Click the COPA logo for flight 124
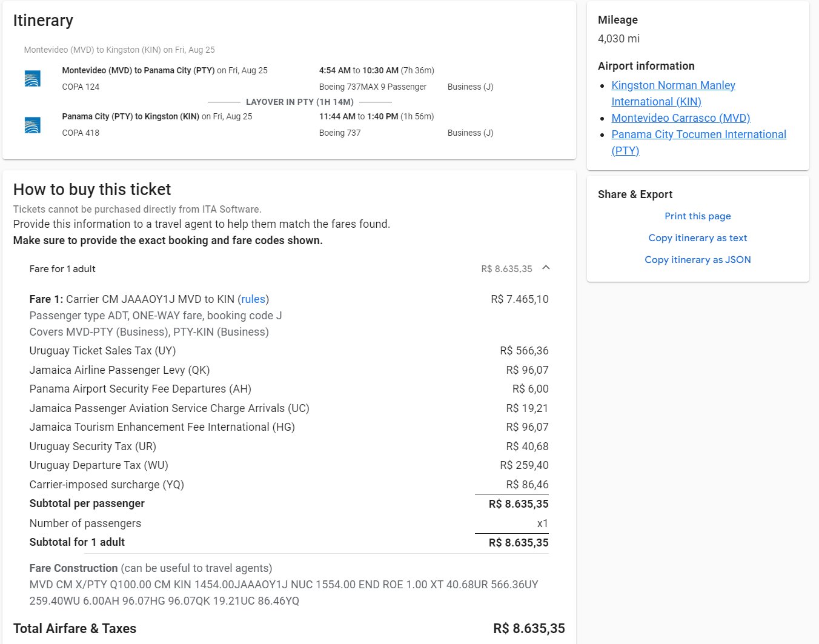The image size is (819, 644). [x=33, y=79]
